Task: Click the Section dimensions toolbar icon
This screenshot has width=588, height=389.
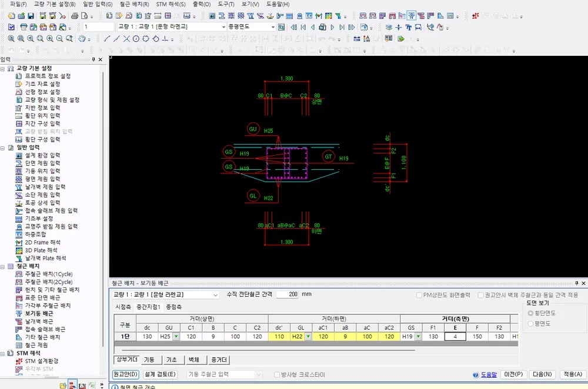Action: click(x=222, y=16)
